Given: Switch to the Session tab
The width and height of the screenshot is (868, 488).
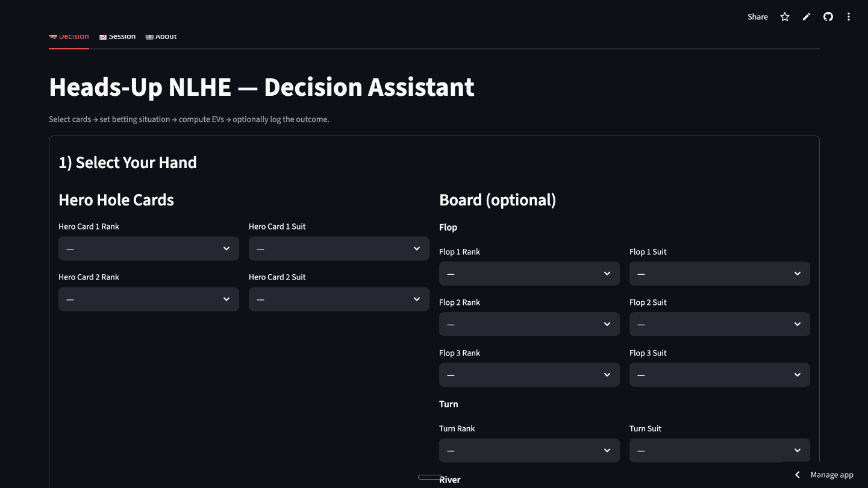Looking at the screenshot, I should (x=117, y=37).
